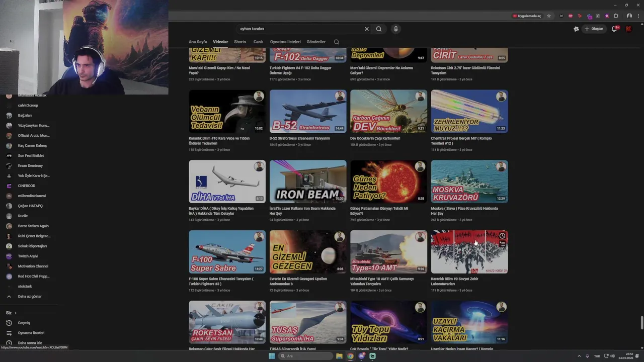
Task: Open the Oynatma listeleri channel tab
Action: click(x=285, y=42)
